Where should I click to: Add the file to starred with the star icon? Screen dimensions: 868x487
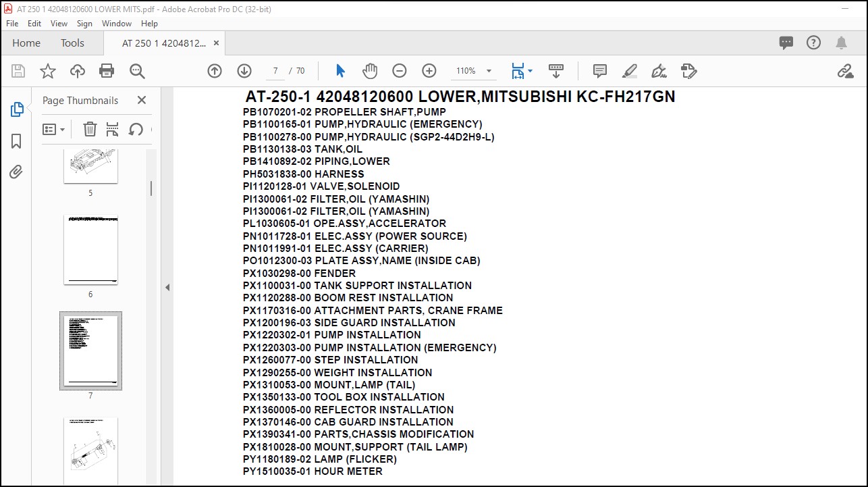click(48, 71)
